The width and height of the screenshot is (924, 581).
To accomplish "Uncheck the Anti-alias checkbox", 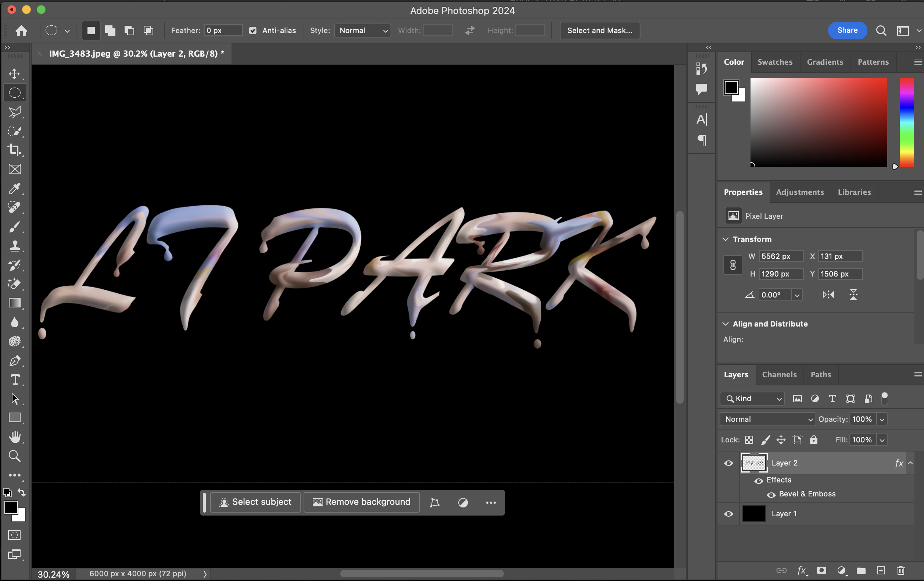I will click(x=253, y=31).
